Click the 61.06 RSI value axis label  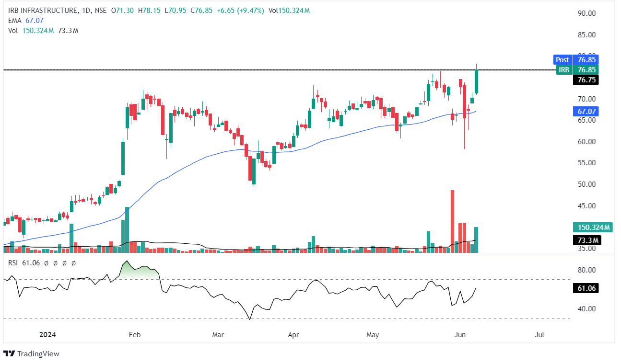pos(586,288)
